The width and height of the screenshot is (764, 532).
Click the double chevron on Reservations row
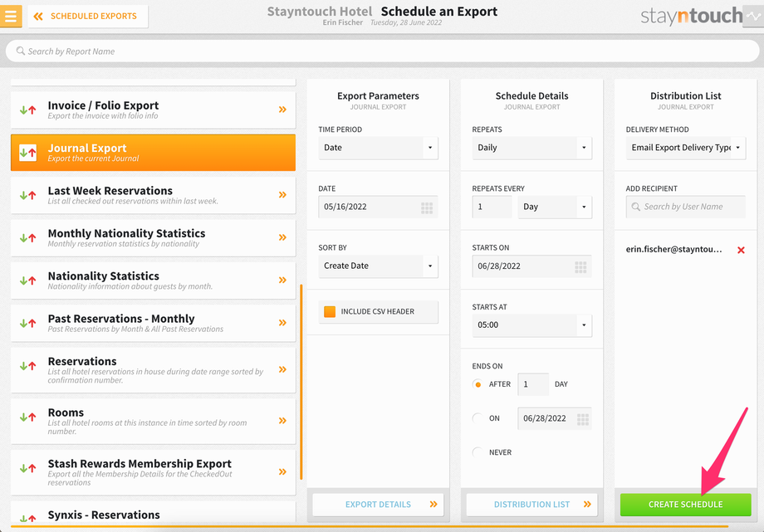click(282, 369)
